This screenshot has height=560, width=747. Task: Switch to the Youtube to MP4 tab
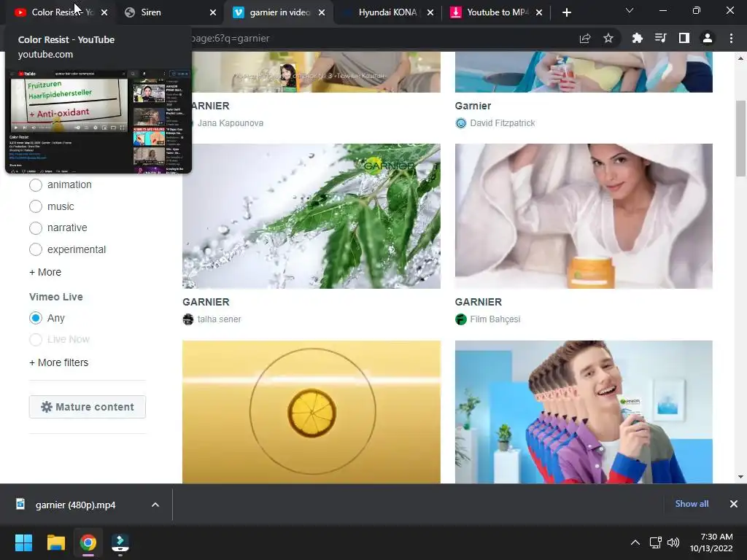497,12
